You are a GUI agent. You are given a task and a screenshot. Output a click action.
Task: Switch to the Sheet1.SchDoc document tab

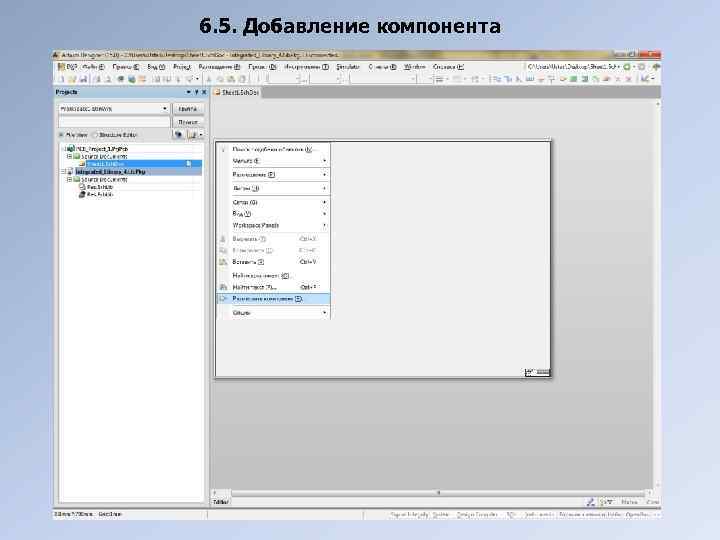click(237, 92)
